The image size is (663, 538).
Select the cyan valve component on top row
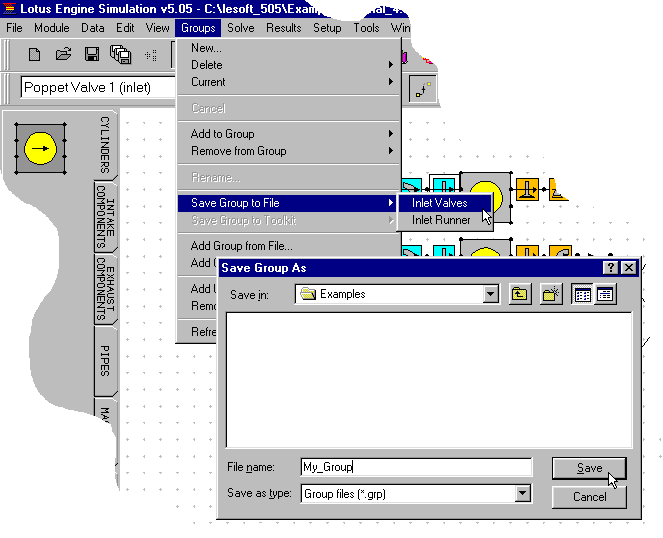point(442,185)
